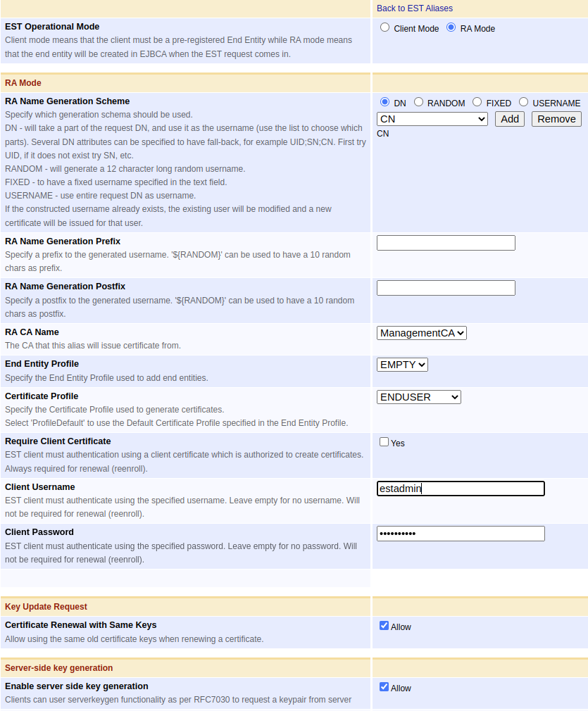Open the End Entity Profile dropdown
The height and width of the screenshot is (711, 588).
click(402, 364)
